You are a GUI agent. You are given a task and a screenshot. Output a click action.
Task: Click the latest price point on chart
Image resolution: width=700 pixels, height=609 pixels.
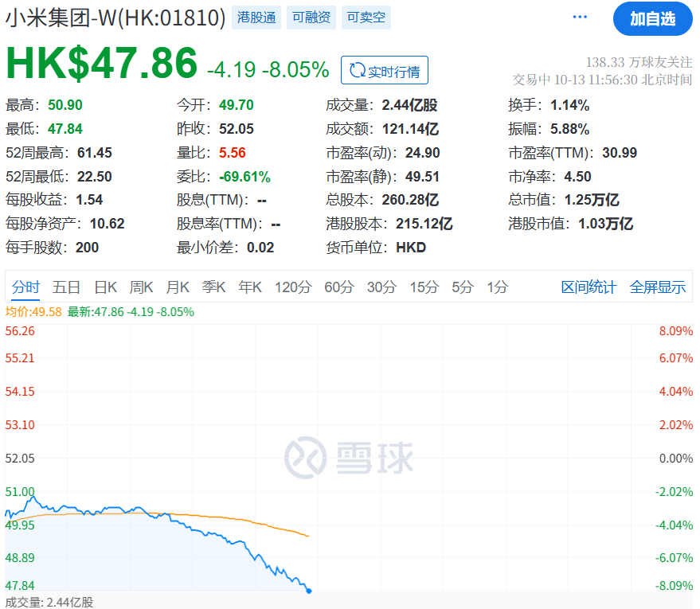(308, 591)
